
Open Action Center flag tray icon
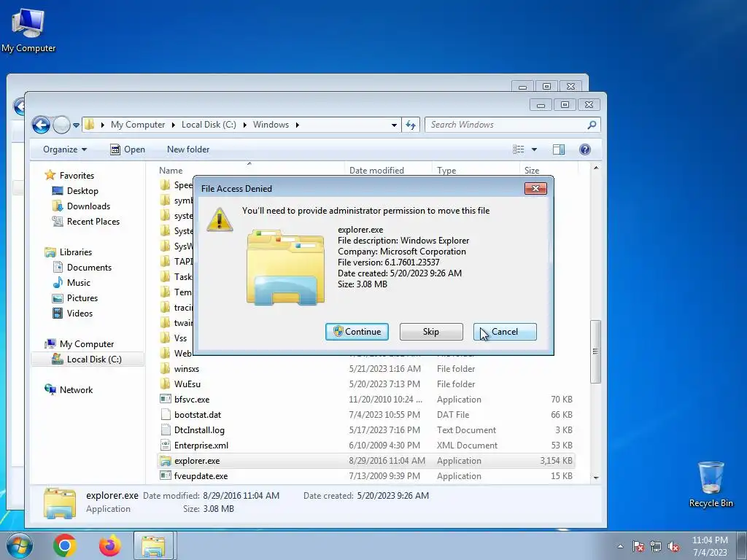pyautogui.click(x=638, y=546)
